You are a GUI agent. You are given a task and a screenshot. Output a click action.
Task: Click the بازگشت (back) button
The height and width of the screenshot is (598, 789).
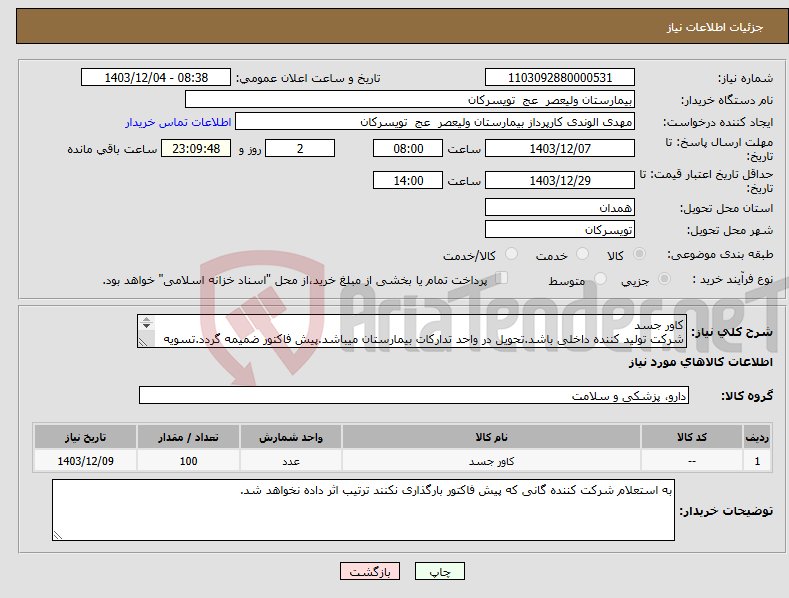(x=370, y=571)
